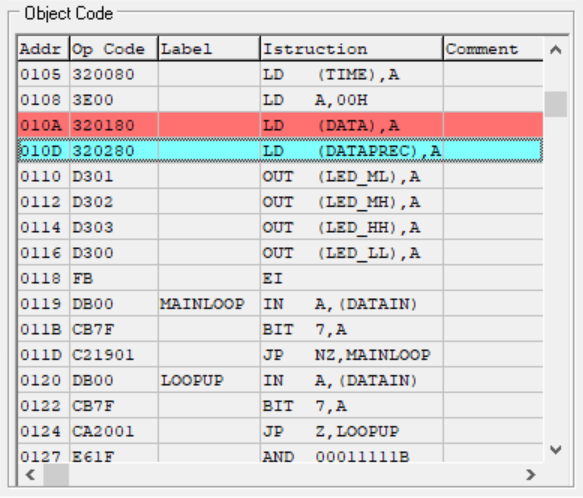This screenshot has width=583, height=498.
Task: Click the scroll down arrow of code list
Action: pyautogui.click(x=555, y=450)
